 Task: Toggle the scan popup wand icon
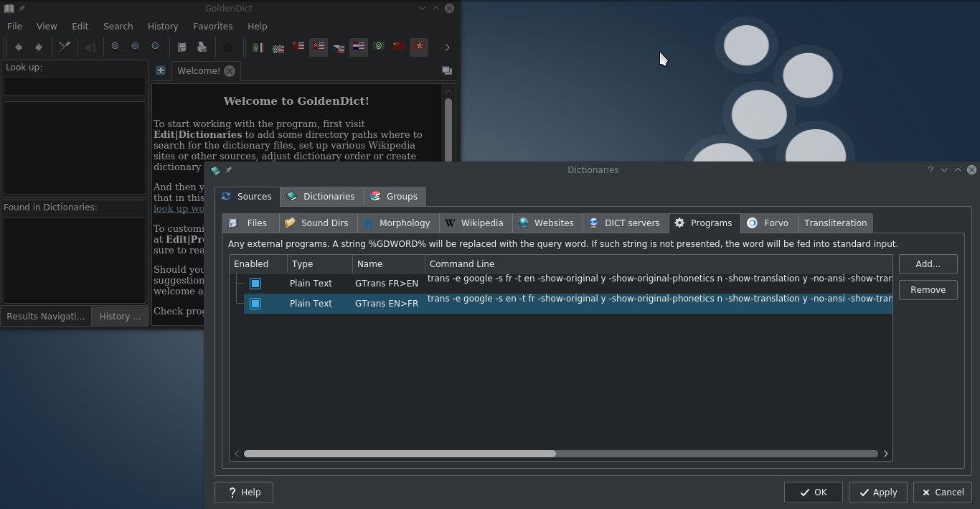pyautogui.click(x=64, y=47)
